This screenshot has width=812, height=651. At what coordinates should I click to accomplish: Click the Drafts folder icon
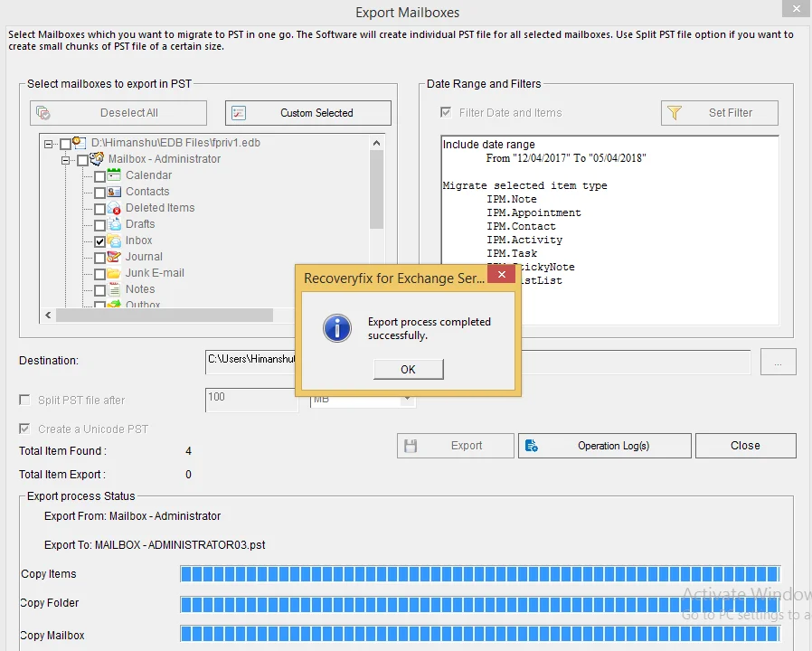click(114, 224)
